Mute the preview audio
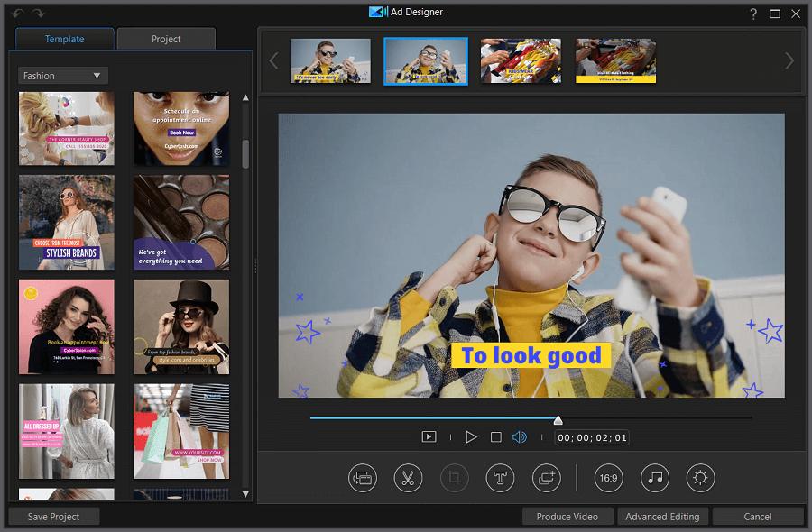Image resolution: width=812 pixels, height=532 pixels. click(517, 436)
